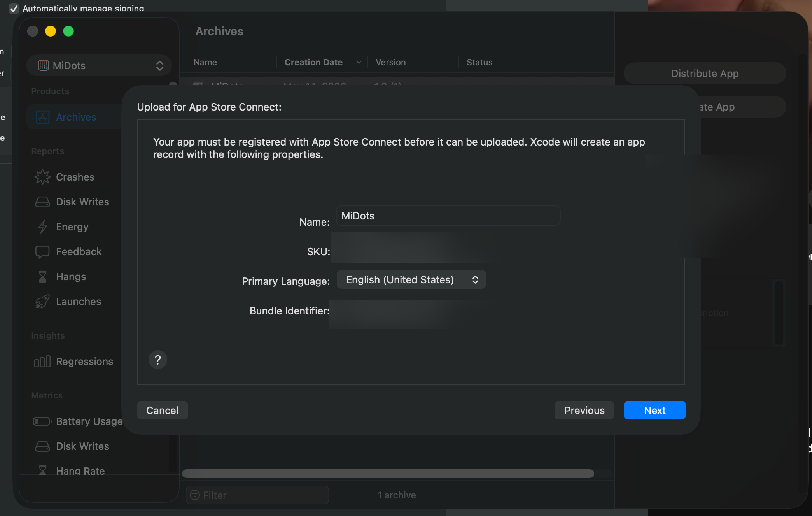The height and width of the screenshot is (516, 812).
Task: Sort by Status column header
Action: point(479,62)
